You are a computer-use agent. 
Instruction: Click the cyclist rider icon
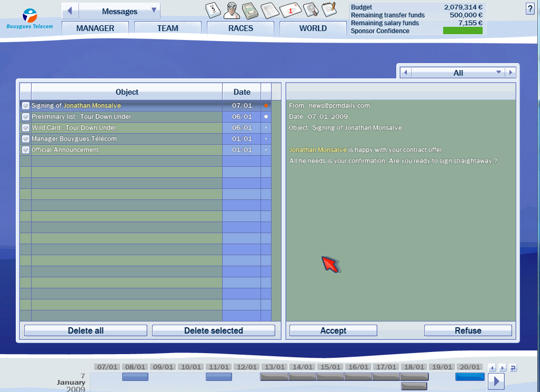[231, 10]
